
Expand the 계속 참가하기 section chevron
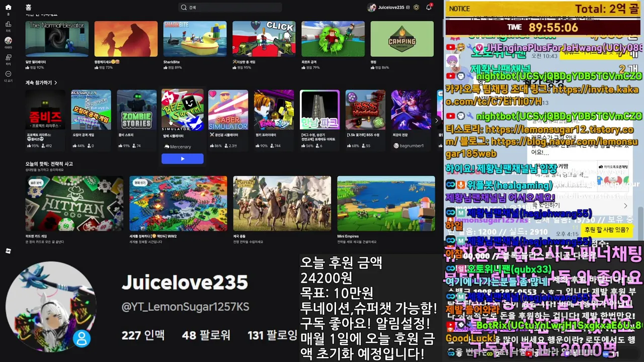[55, 82]
